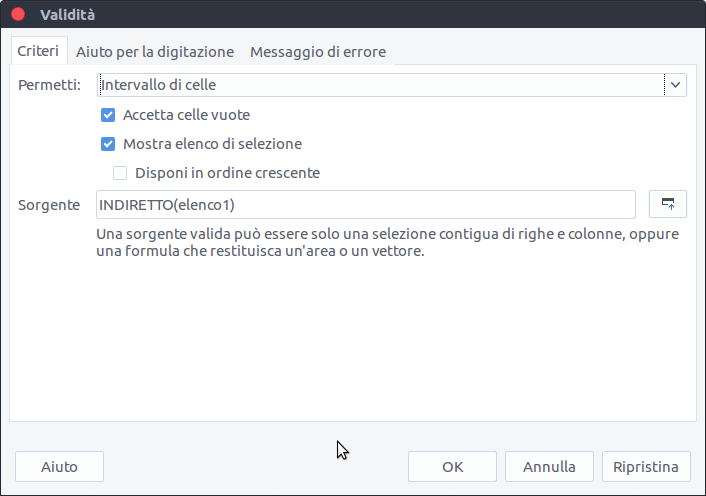706x496 pixels.
Task: Close the Validità dialog with the red button
Action: click(17, 15)
